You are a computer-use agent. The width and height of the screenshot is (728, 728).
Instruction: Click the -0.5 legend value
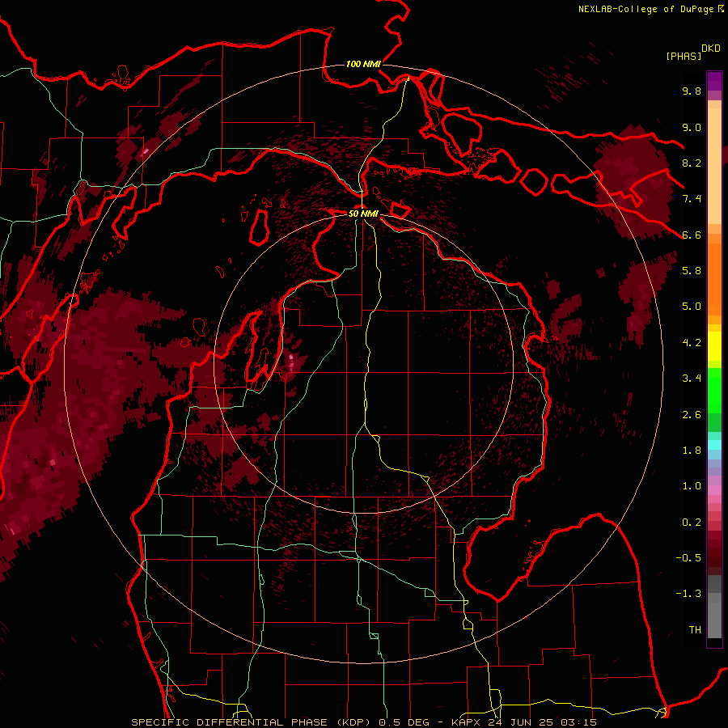[x=688, y=558]
